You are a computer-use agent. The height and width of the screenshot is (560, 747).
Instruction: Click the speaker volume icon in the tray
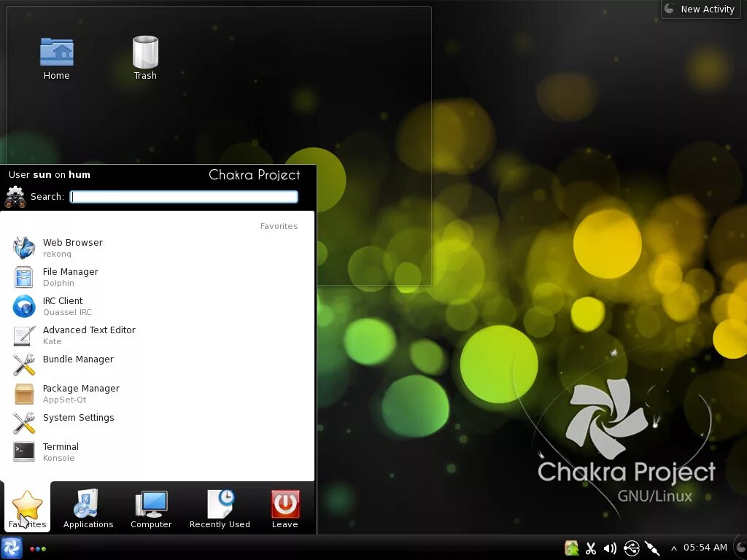610,548
